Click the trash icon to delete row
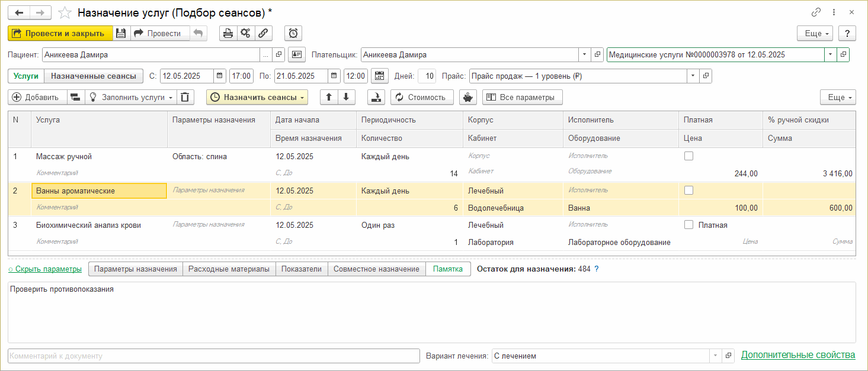868x371 pixels. pos(186,97)
